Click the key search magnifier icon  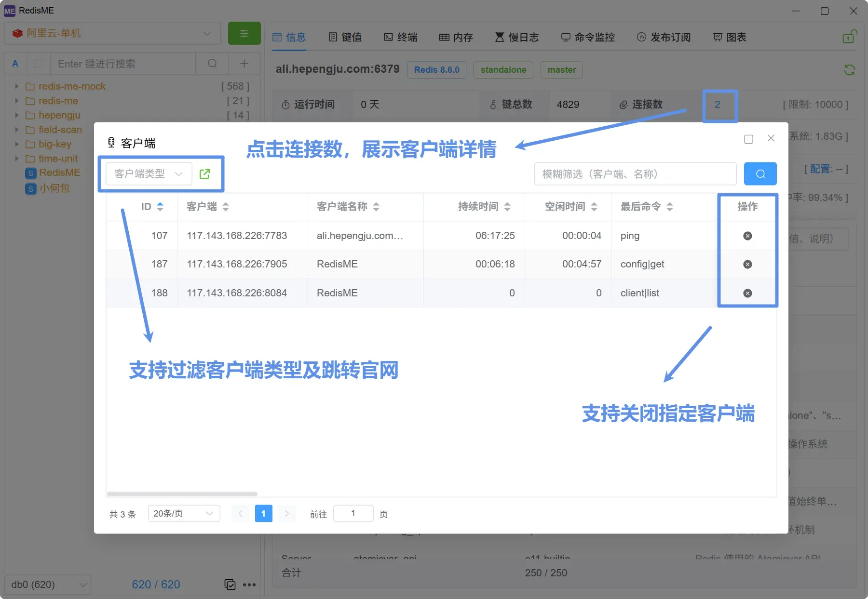(212, 64)
